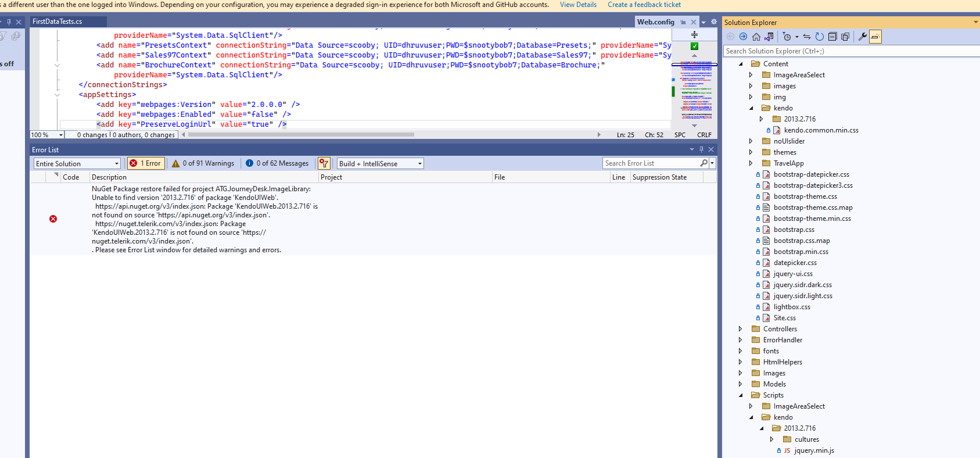980x458 pixels.
Task: Open the Build + IntelliSense dropdown
Action: (x=380, y=164)
